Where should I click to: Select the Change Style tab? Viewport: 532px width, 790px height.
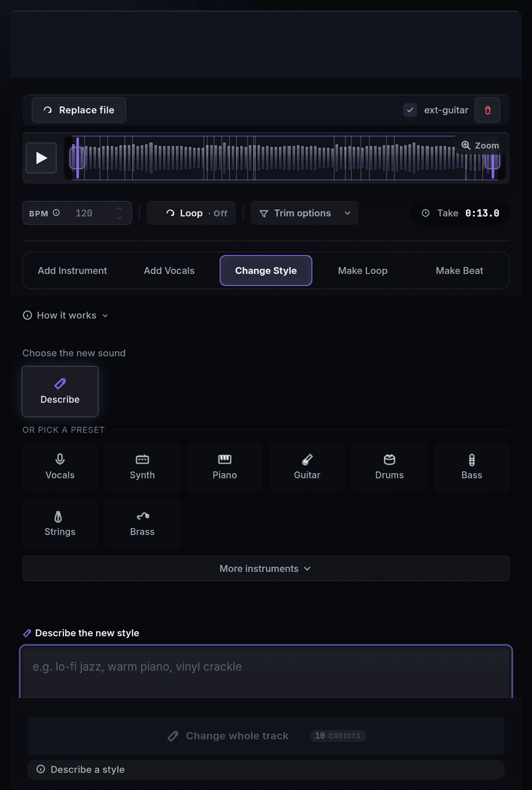pos(266,270)
